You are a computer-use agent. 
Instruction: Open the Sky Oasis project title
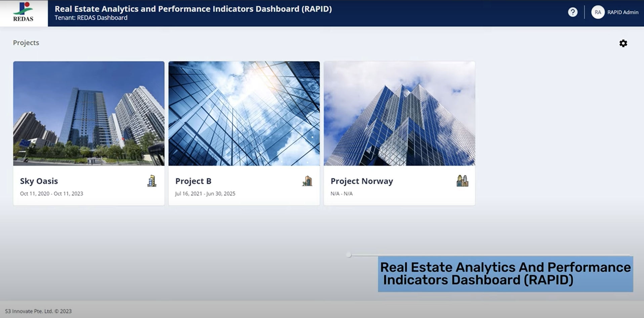(x=39, y=181)
